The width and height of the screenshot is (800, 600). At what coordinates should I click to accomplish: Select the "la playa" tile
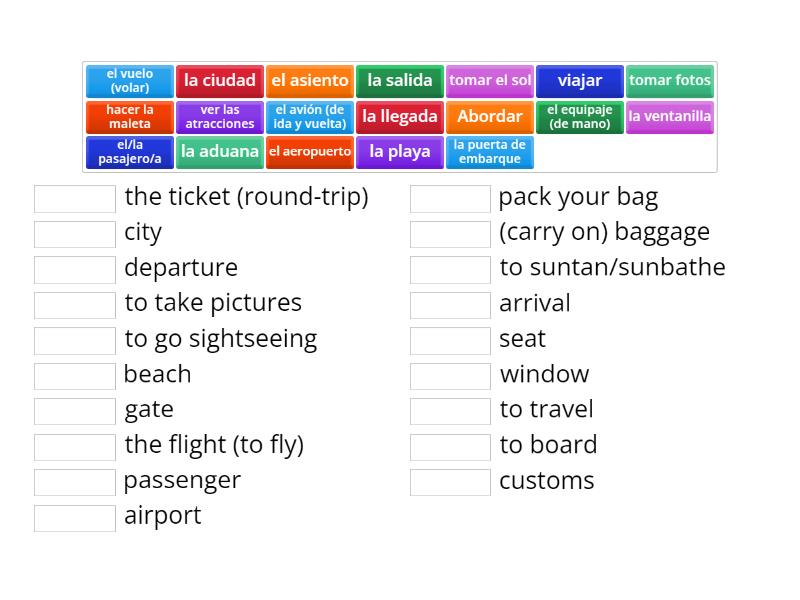click(x=400, y=152)
